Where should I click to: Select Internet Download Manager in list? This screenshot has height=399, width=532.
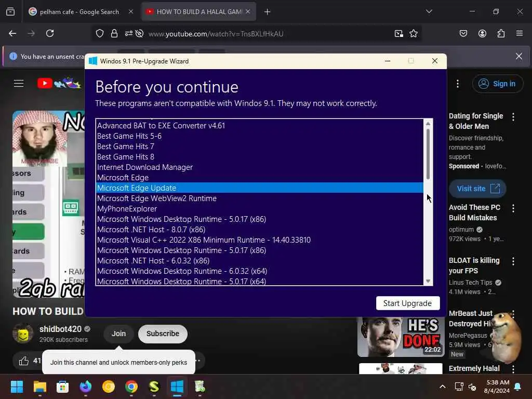click(x=260, y=167)
